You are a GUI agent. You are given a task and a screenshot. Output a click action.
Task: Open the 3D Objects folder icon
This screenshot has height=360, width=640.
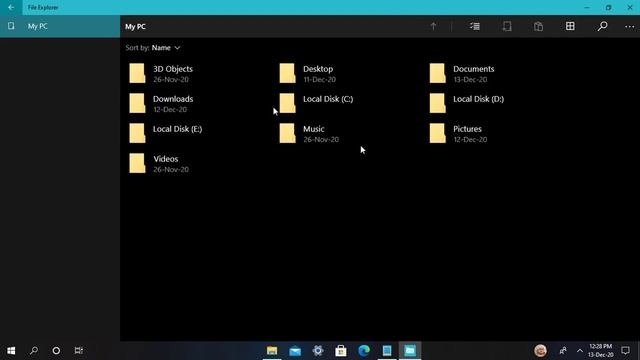(137, 73)
